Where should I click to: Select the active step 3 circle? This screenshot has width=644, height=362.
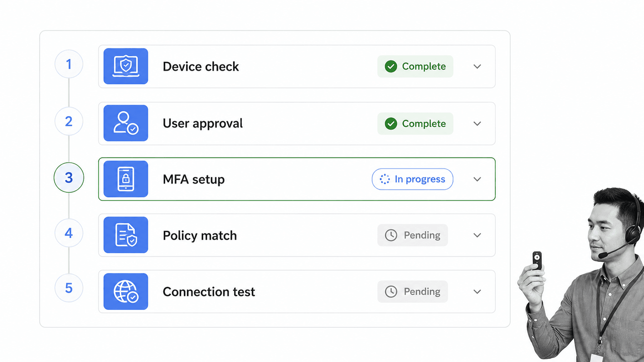point(69,177)
